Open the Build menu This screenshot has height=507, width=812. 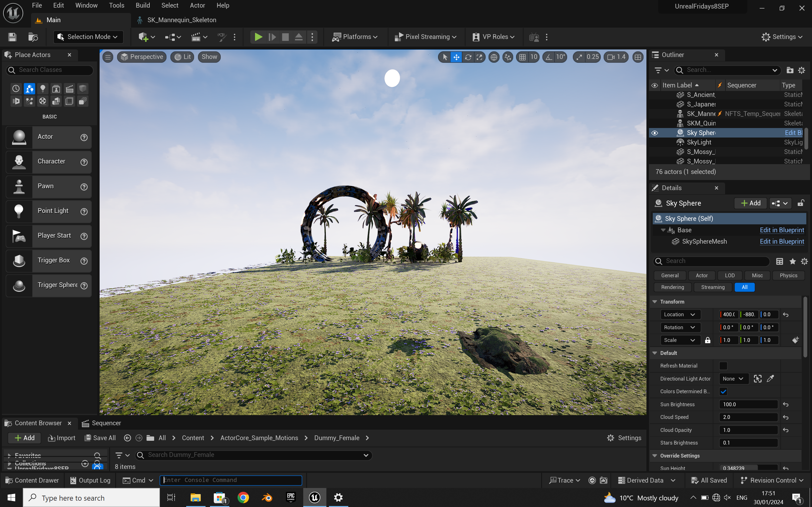143,5
